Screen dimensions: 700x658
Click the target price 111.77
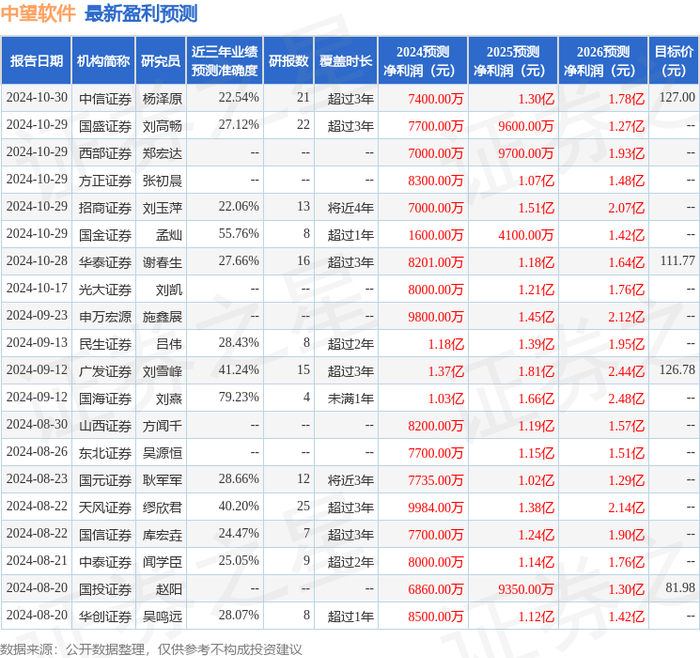[x=677, y=260]
